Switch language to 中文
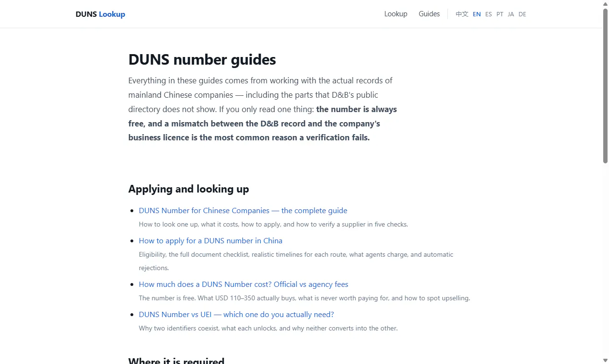Viewport: 609px width, 364px height. [x=462, y=14]
